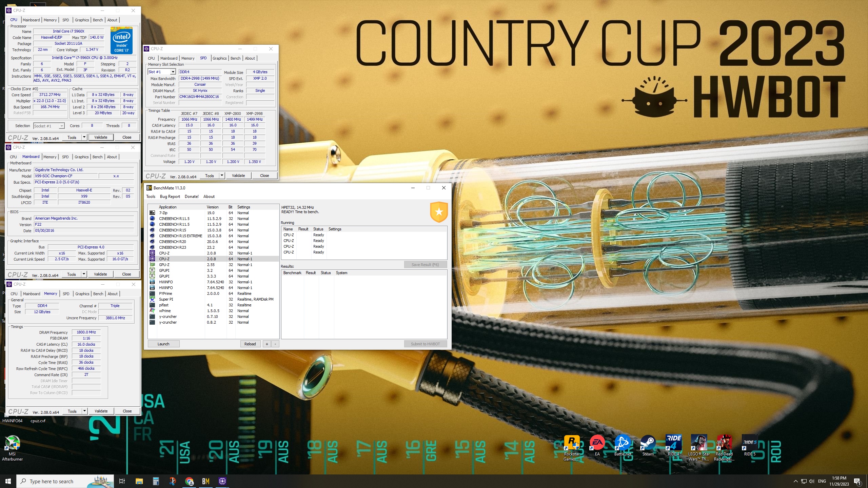
Task: Open the Windows Start menu
Action: 8,481
